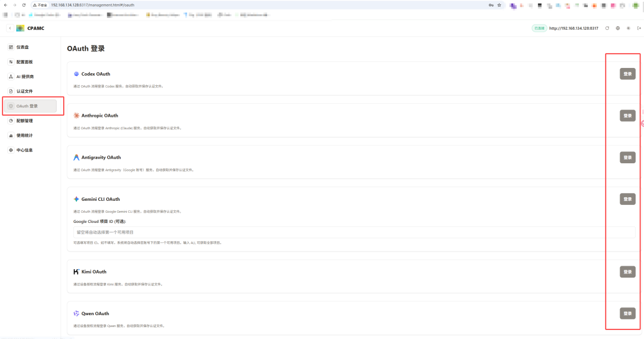The image size is (644, 339).
Task: Click the OAuth 登录 page heading
Action: point(86,48)
